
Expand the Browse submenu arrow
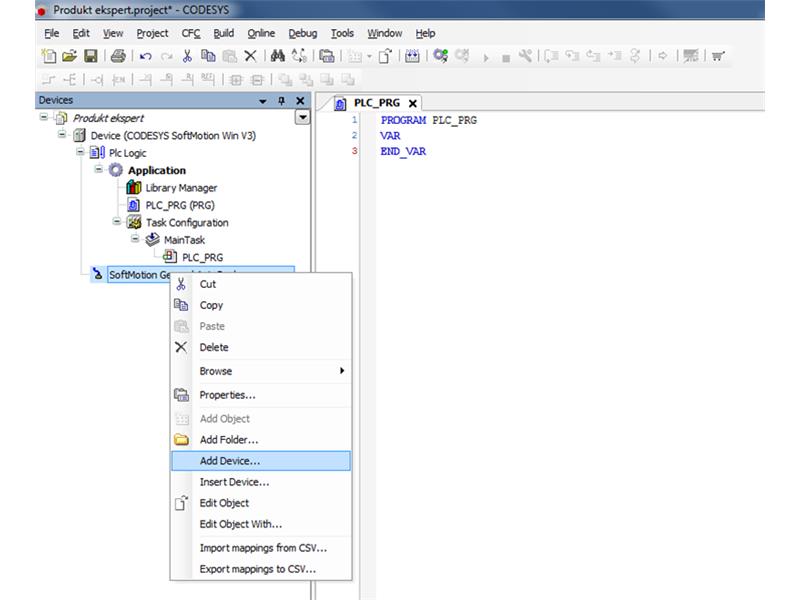[x=342, y=370]
